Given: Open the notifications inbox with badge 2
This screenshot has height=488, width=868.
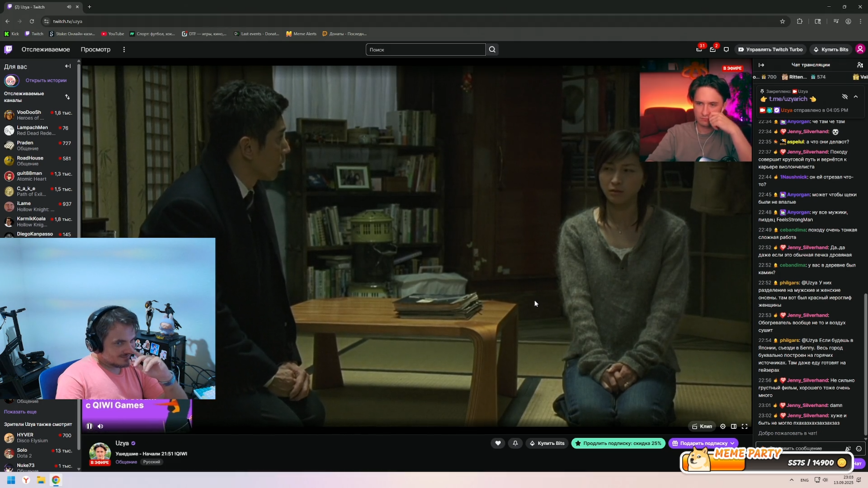Looking at the screenshot, I should [x=713, y=50].
